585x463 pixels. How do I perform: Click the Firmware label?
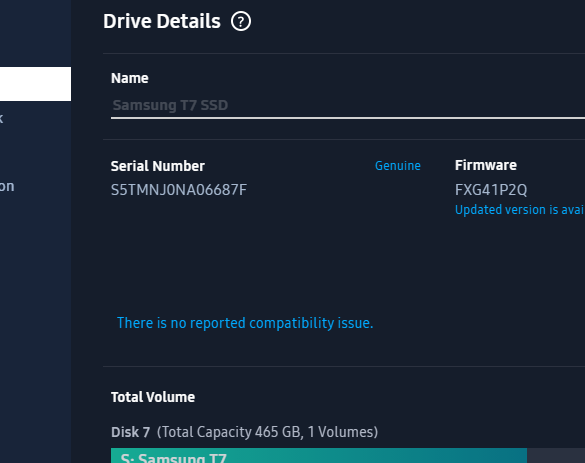click(x=486, y=165)
